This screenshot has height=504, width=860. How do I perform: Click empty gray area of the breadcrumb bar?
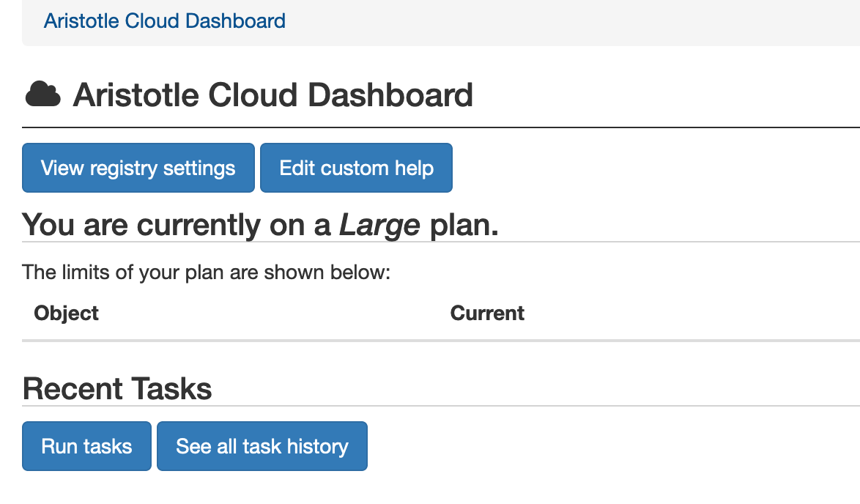point(571,21)
